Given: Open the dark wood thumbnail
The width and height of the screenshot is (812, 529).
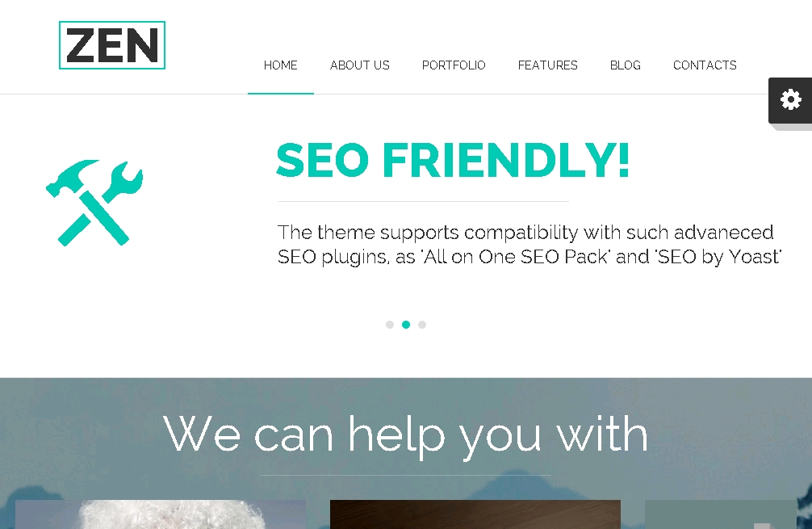Looking at the screenshot, I should pyautogui.click(x=475, y=514).
